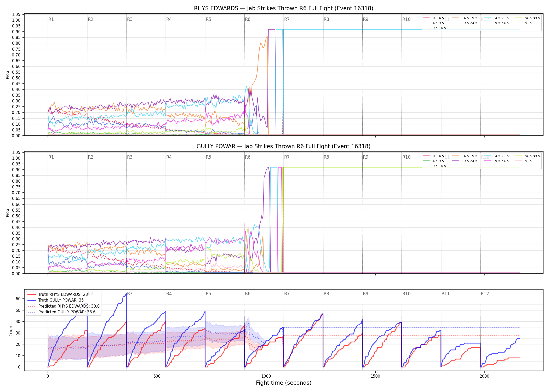This screenshot has width=549, height=392.
Task: Click the R8 round marker in GULLY POWAR chart
Action: click(326, 157)
